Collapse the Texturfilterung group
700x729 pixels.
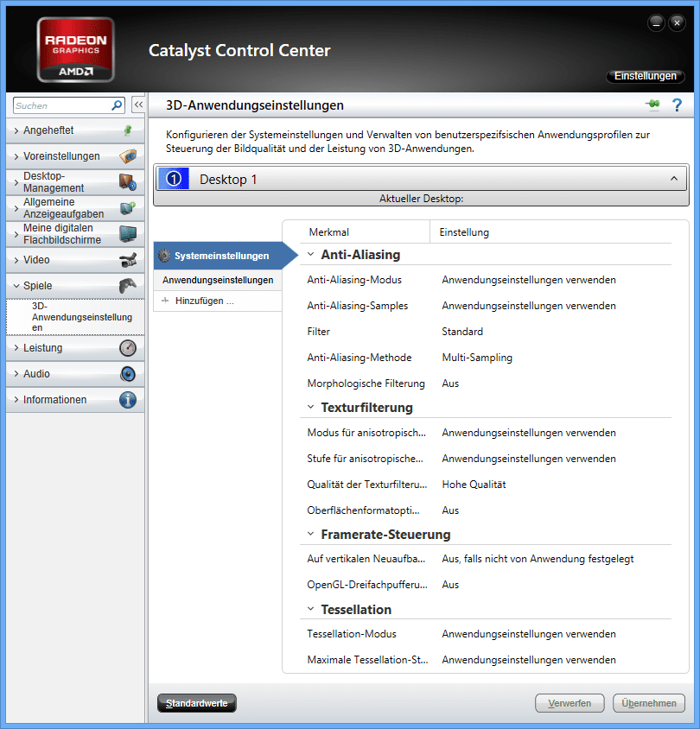point(311,407)
